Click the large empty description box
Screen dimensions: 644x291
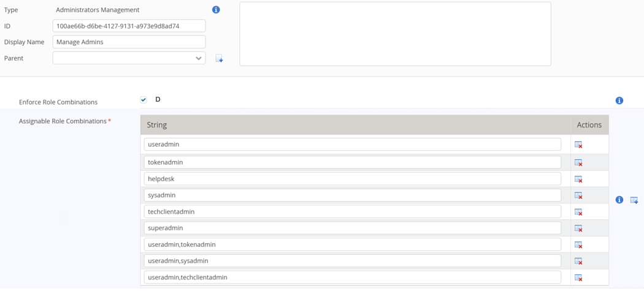point(394,34)
